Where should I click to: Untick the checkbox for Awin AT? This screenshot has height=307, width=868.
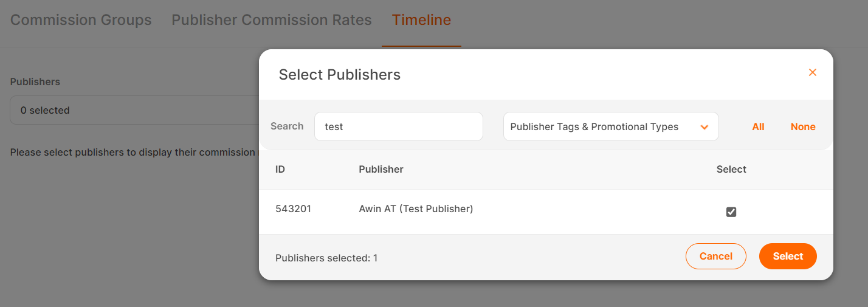pyautogui.click(x=731, y=212)
